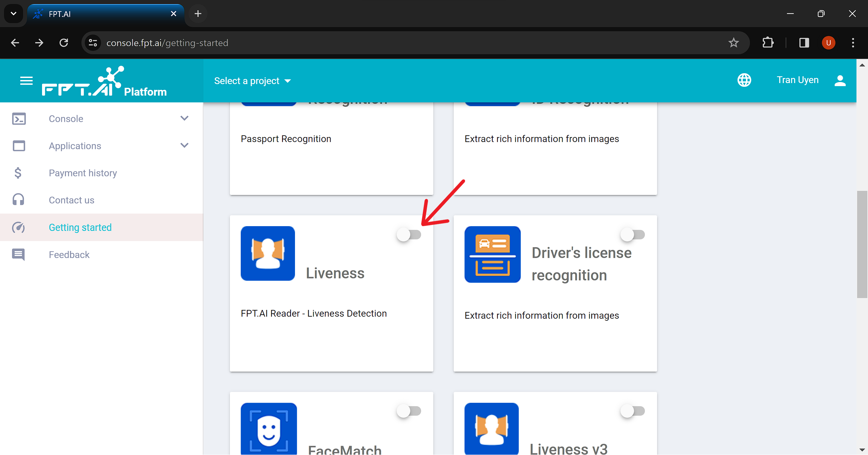
Task: Open the language globe selector
Action: pyautogui.click(x=744, y=80)
